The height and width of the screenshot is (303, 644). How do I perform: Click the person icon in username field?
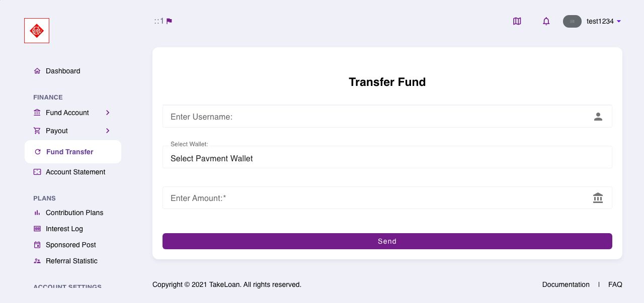598,117
